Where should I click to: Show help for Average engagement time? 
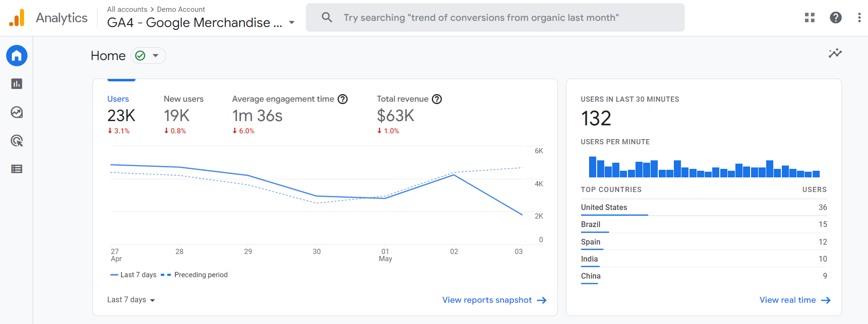(x=342, y=99)
